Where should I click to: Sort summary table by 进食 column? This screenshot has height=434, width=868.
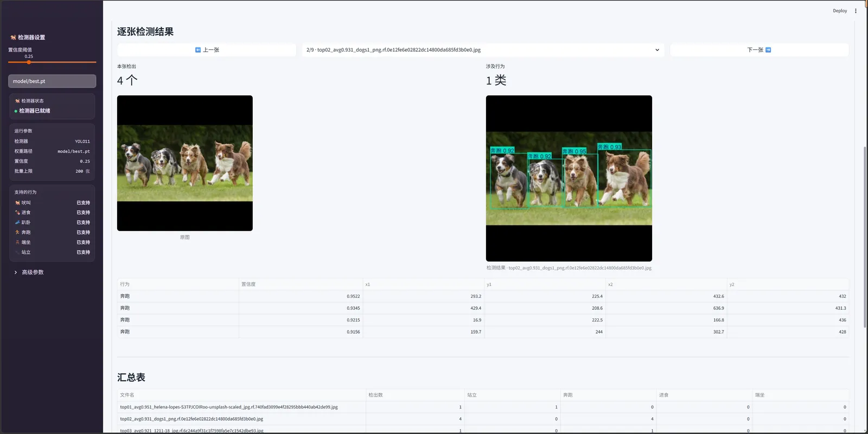tap(705, 395)
